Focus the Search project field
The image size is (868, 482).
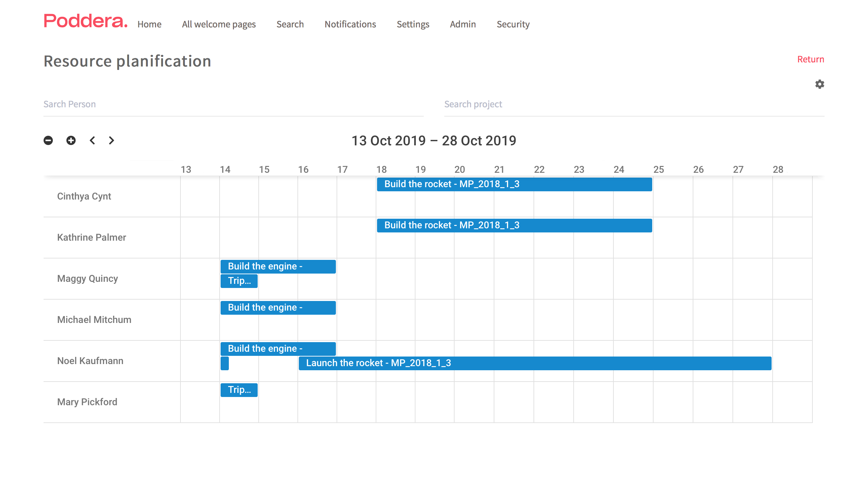(634, 104)
